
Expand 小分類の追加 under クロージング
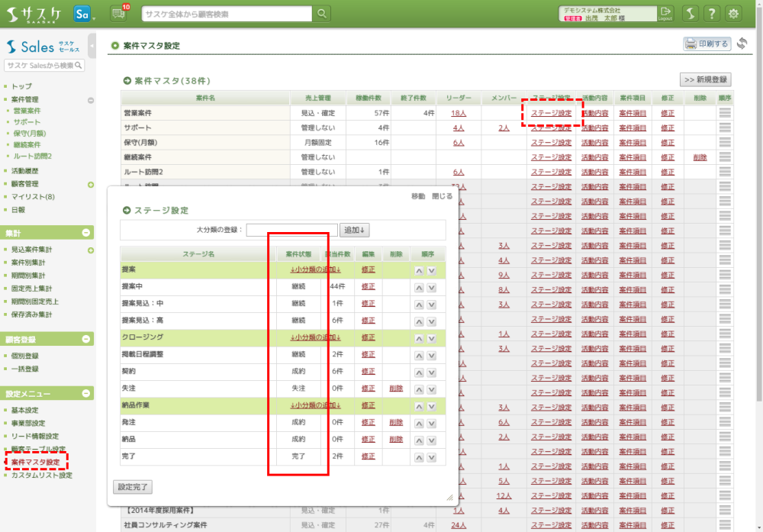click(x=314, y=337)
